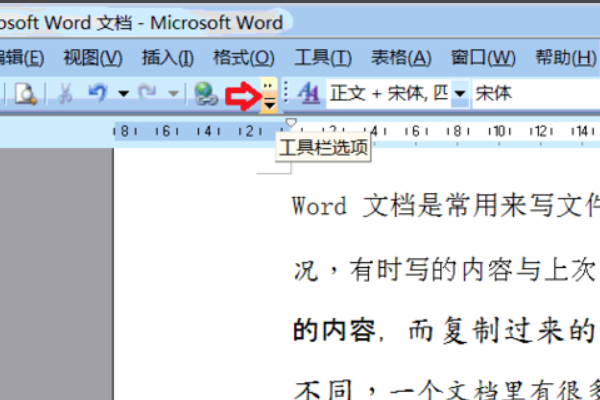This screenshot has height=400, width=600.
Task: Open the Toolbar Options dropdown button
Action: [269, 96]
